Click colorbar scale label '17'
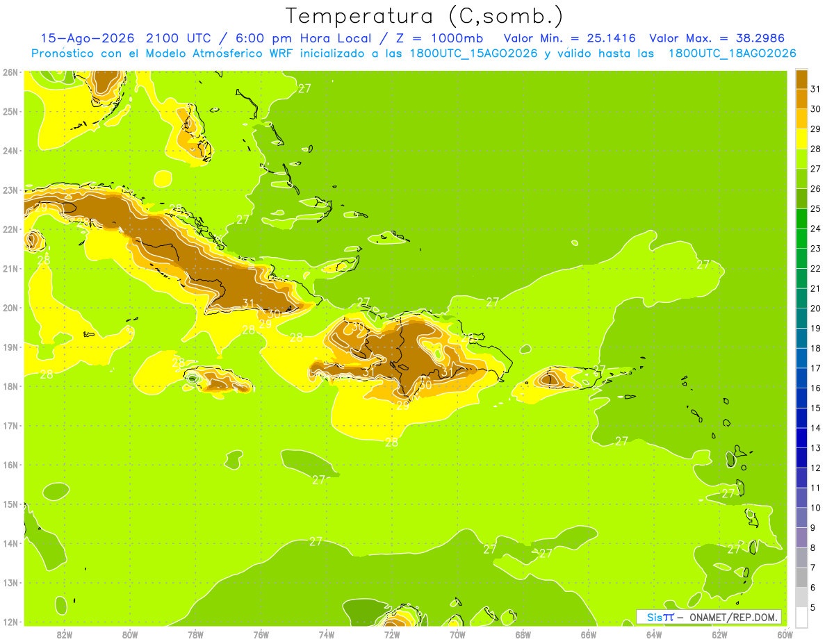This screenshot has width=834, height=644. coord(815,368)
